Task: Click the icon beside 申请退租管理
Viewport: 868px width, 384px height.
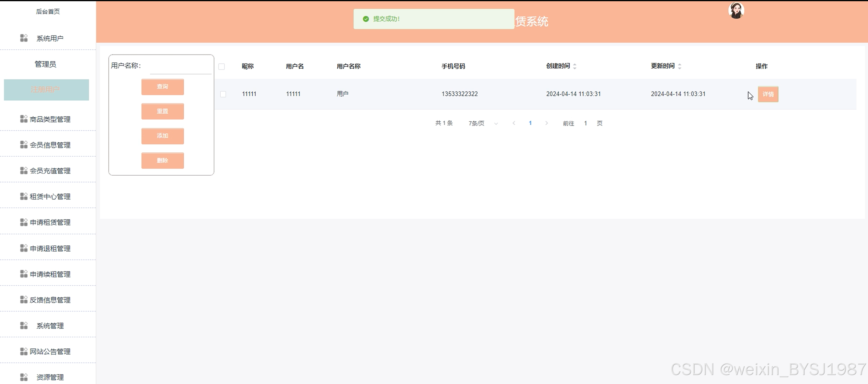Action: [x=24, y=248]
